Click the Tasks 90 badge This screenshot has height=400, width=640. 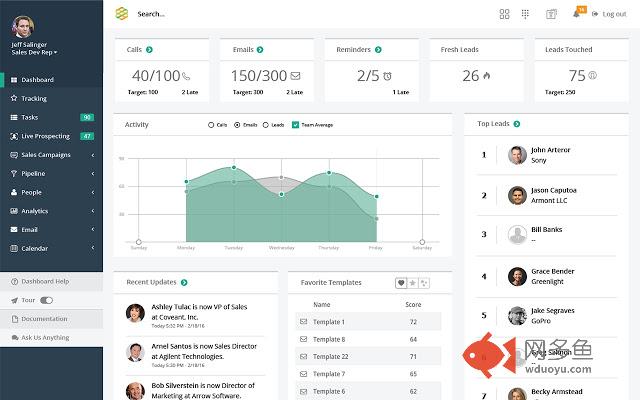point(87,118)
